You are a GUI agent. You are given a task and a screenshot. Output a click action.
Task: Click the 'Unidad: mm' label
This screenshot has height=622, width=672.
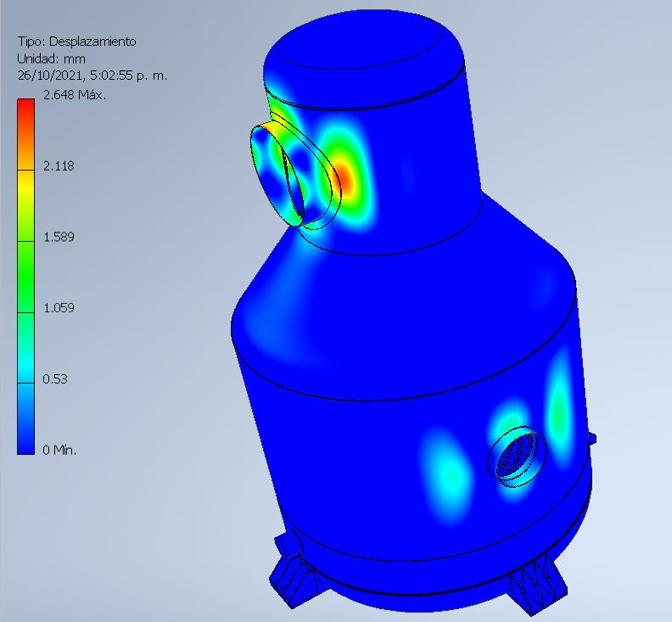click(x=51, y=59)
